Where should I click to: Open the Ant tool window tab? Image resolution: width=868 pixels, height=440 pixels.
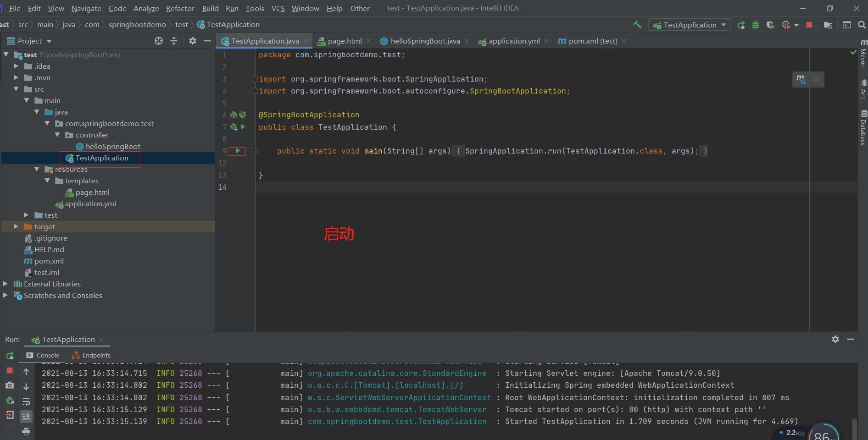[863, 89]
